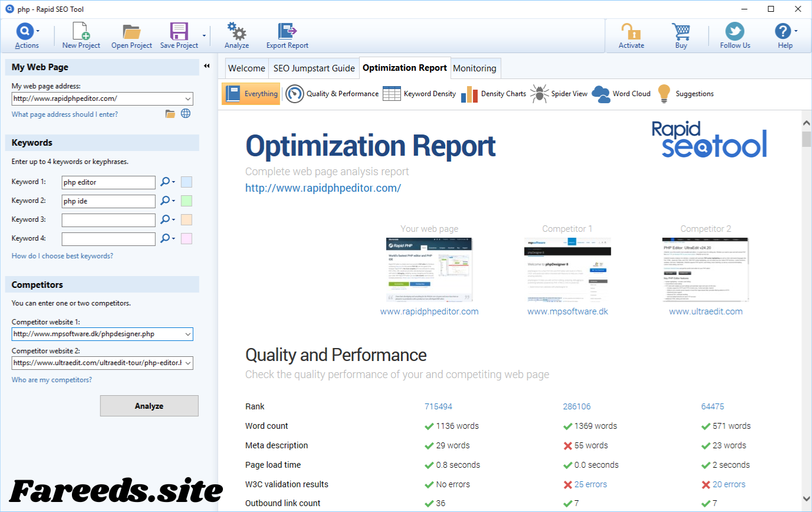Click the Competitor 1 screenshot thumbnail
The width and height of the screenshot is (812, 512).
(567, 270)
